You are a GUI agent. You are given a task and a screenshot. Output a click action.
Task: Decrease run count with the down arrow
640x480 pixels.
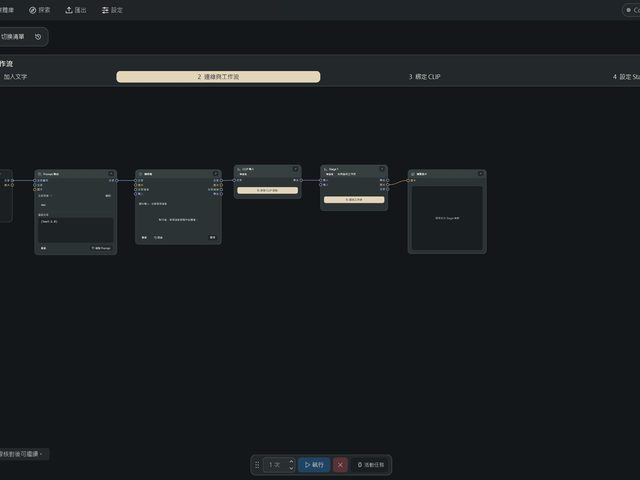(291, 468)
